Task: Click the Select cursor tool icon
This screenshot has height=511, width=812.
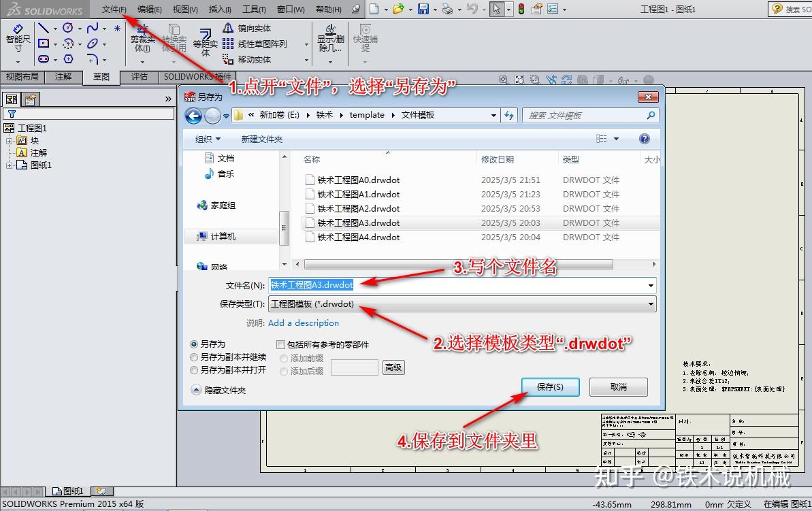Action: 497,9
